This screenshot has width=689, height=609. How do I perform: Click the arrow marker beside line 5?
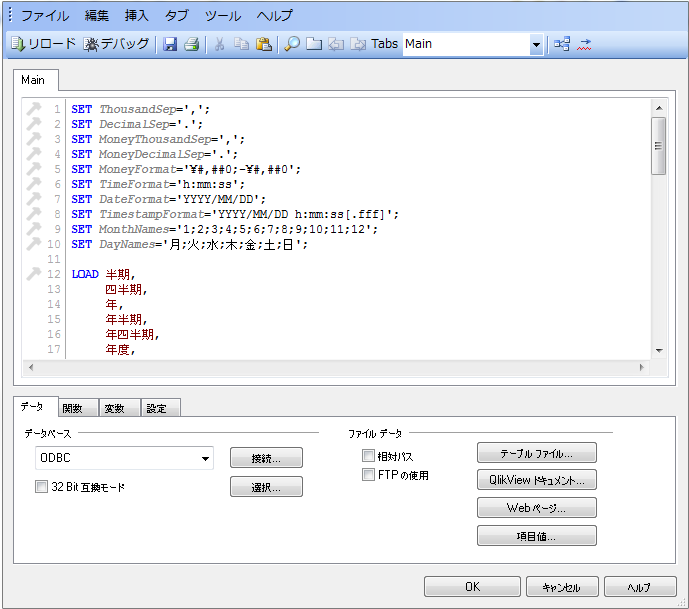[33, 168]
